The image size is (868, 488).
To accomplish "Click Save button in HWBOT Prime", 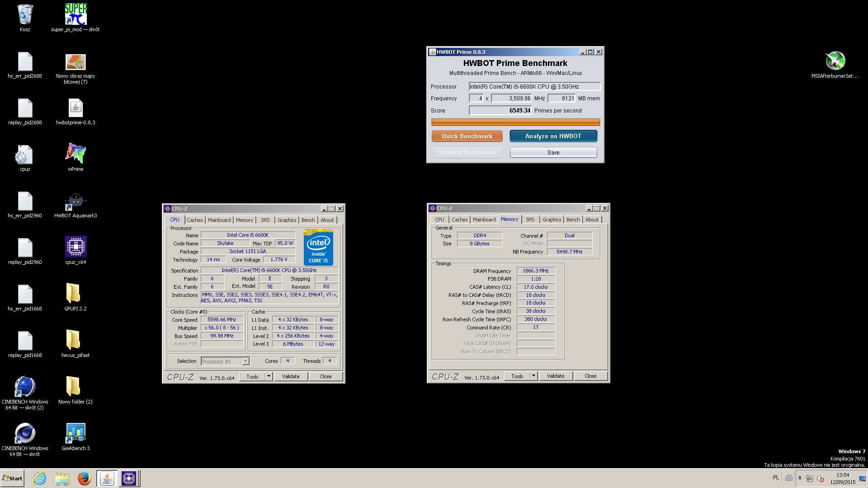I will point(553,153).
